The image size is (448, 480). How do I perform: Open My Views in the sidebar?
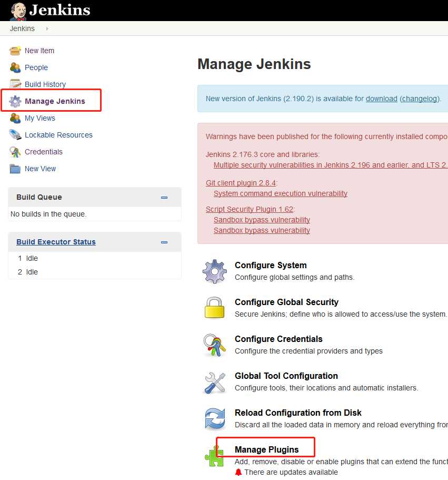click(x=40, y=118)
